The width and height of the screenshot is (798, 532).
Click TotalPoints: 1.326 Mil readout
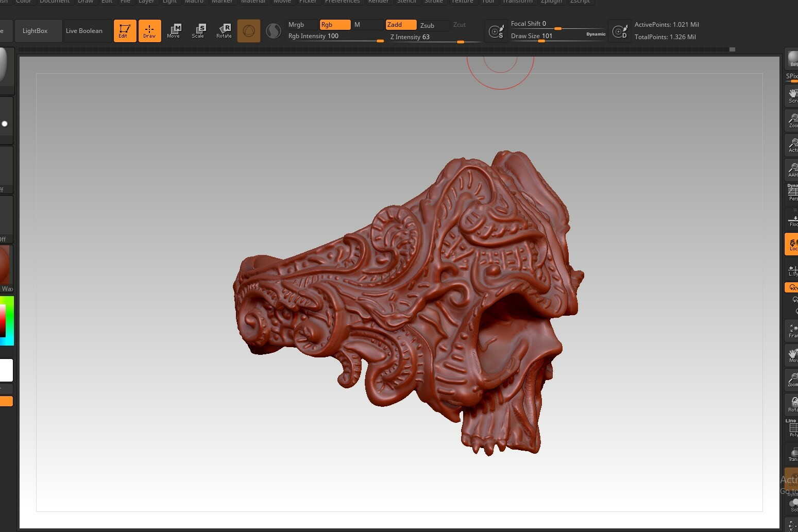(665, 37)
